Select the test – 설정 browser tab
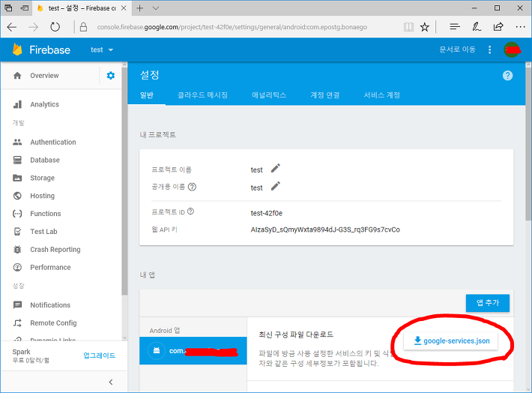The height and width of the screenshot is (393, 532). (x=82, y=8)
